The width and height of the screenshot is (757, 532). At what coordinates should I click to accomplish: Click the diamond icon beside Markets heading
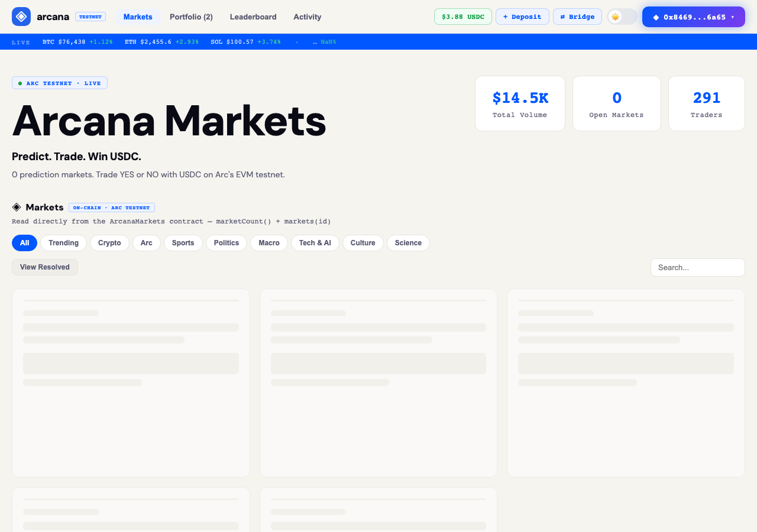pos(17,207)
